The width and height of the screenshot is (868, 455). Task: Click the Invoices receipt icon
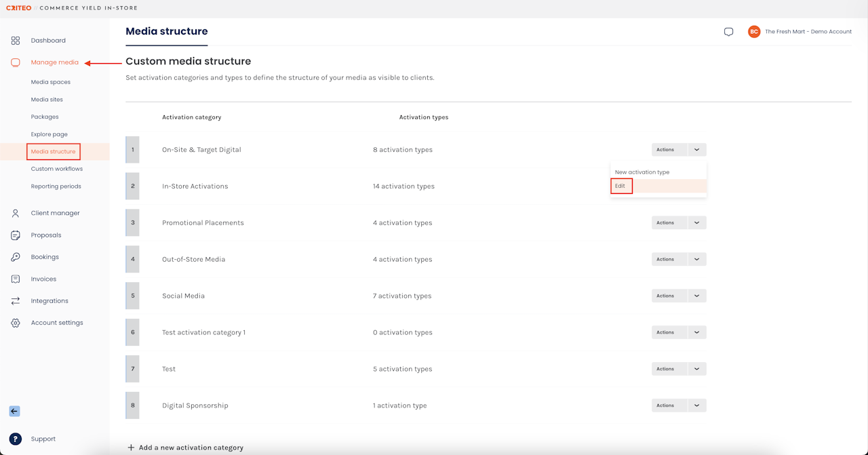(x=16, y=279)
